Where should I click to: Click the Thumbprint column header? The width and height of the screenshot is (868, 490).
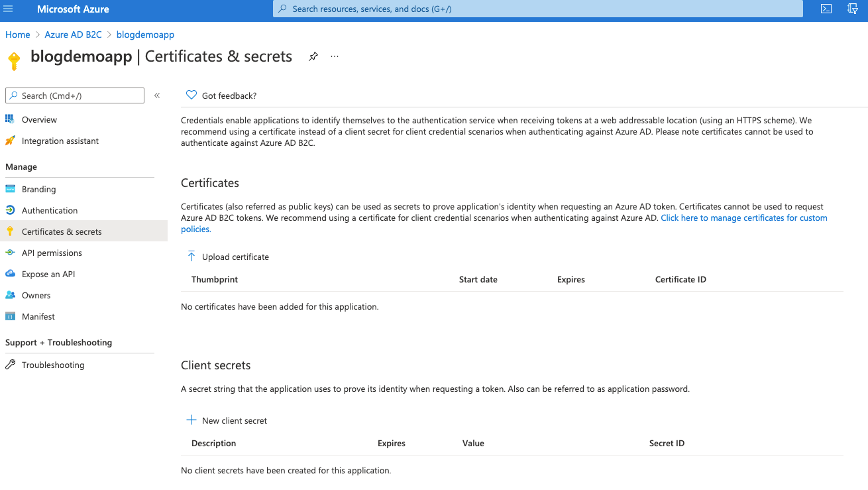pyautogui.click(x=215, y=279)
